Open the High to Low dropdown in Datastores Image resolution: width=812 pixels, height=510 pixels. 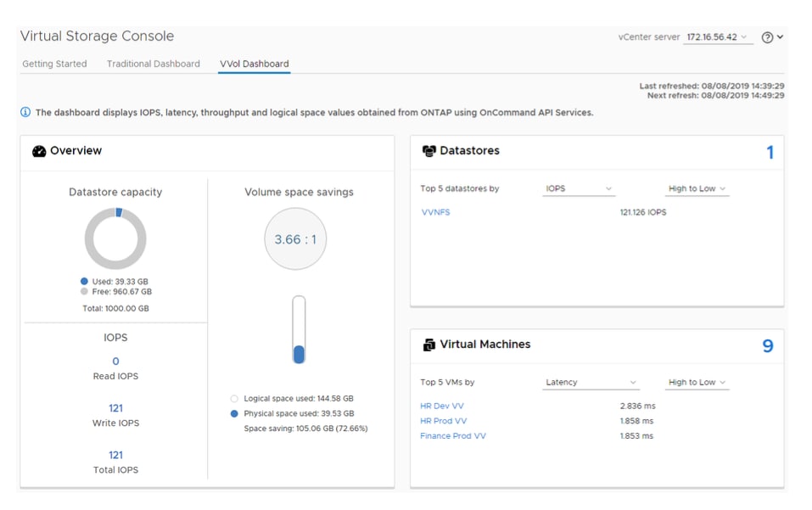click(x=697, y=189)
